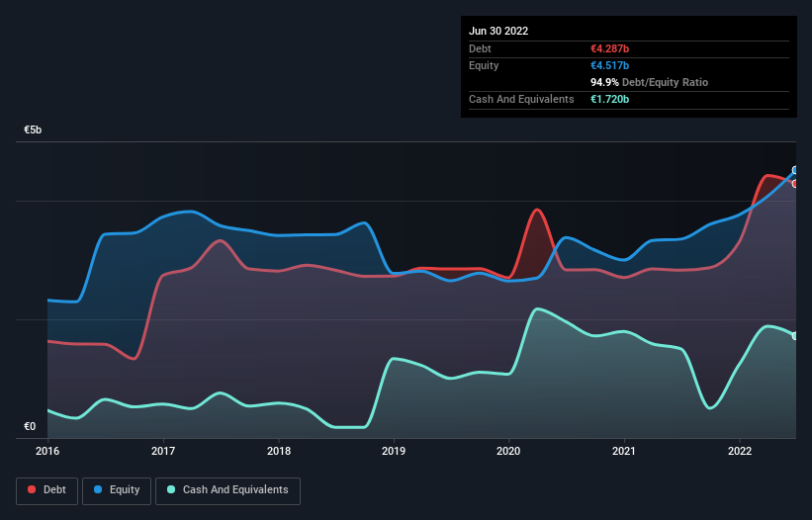Click the 94.9% Debt/Equity Ratio text
Viewport: 812px width, 520px height.
(649, 82)
